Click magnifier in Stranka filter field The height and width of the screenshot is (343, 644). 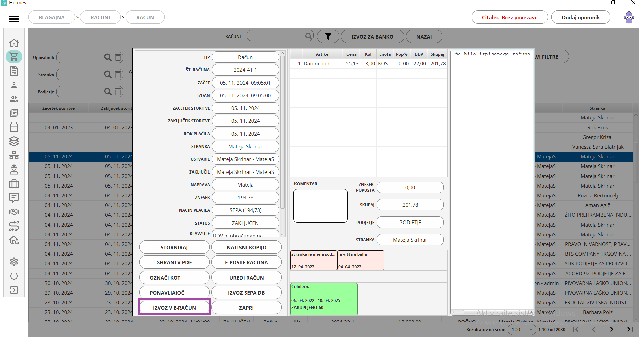tap(108, 75)
